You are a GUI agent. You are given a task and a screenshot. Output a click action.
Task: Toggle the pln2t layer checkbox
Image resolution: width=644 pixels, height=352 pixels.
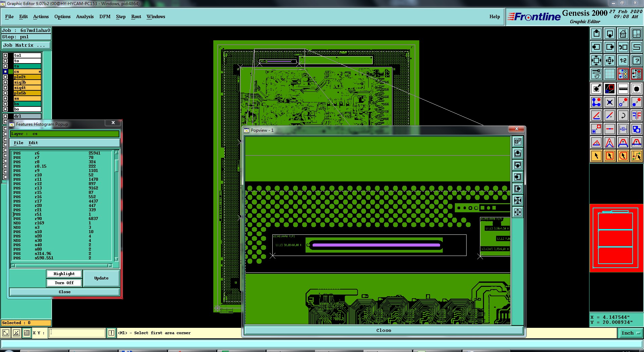click(x=5, y=77)
